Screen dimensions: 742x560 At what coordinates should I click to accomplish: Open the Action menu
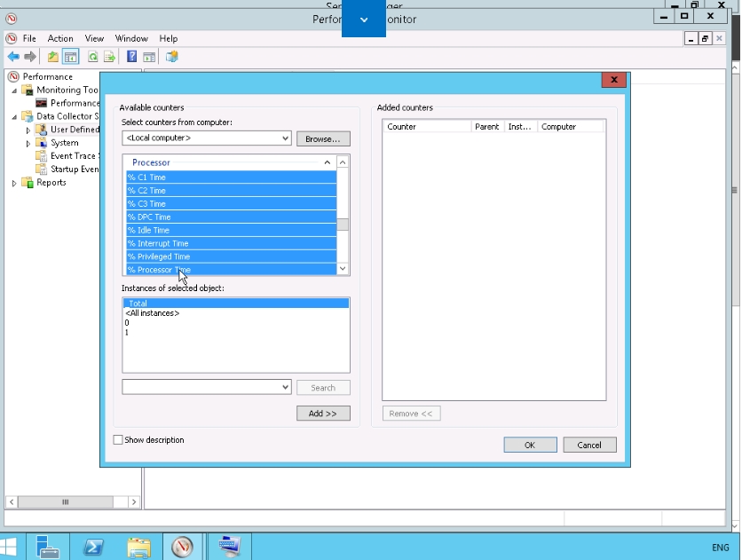point(60,39)
